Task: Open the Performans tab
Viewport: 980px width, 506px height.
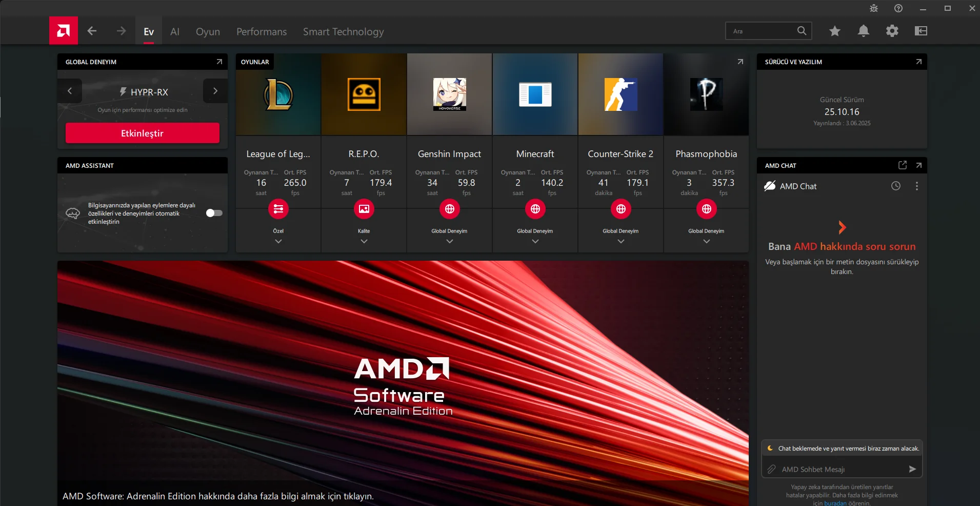Action: [x=262, y=31]
